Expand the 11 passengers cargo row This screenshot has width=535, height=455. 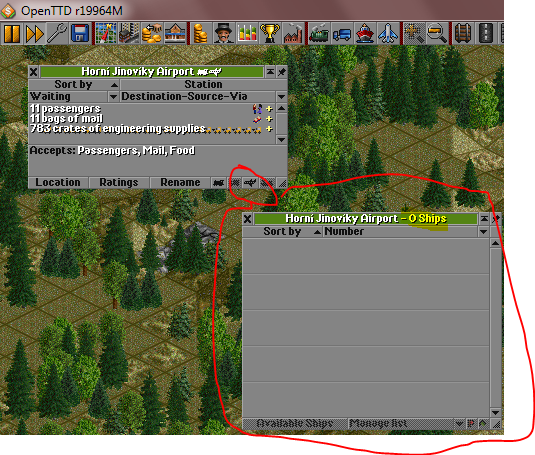pos(269,109)
